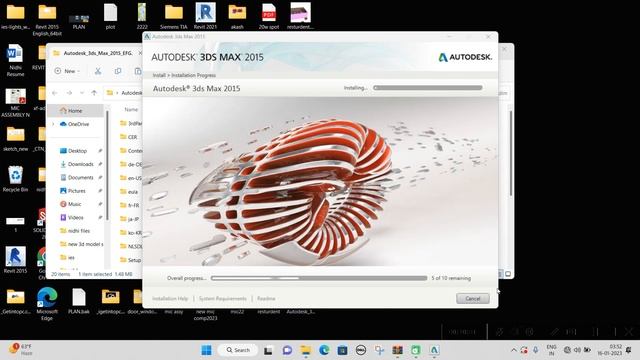Image resolution: width=640 pixels, height=360 pixels.
Task: Select the Recycle Bin desktop icon
Action: tap(16, 179)
